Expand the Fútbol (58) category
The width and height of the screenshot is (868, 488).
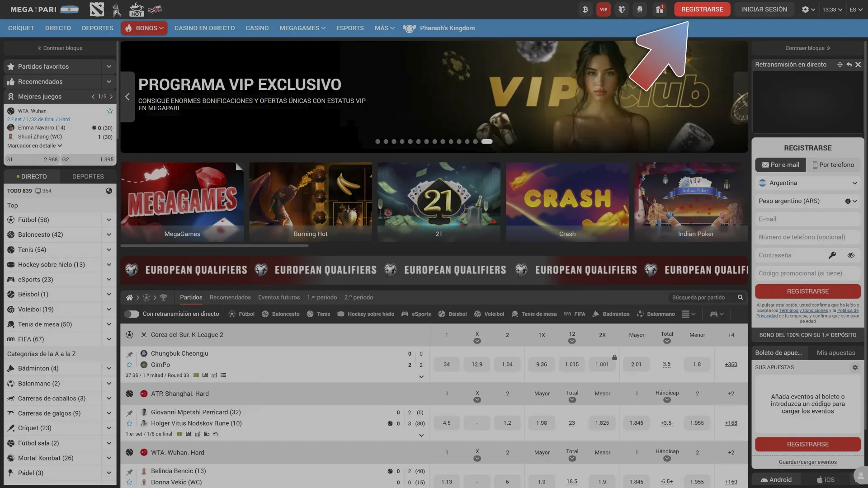click(x=108, y=220)
